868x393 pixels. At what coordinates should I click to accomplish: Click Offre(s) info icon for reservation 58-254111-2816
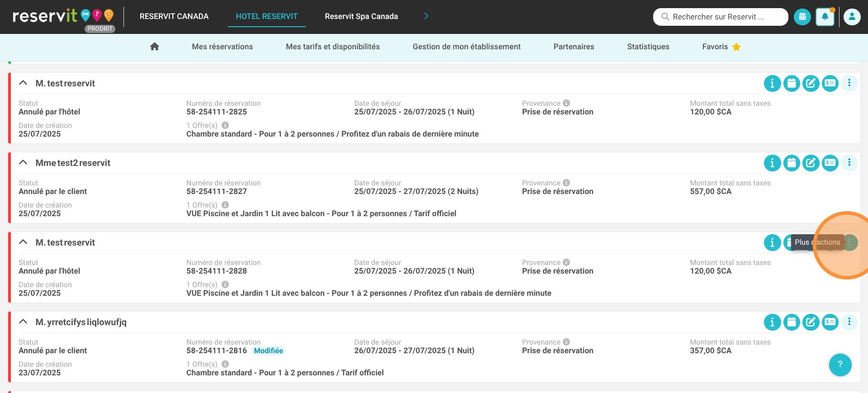coord(225,364)
